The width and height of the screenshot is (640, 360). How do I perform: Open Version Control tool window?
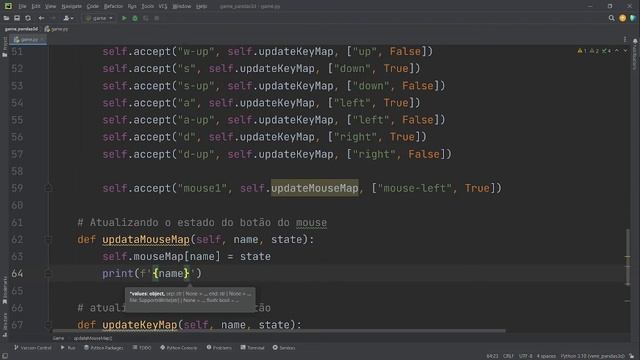pos(33,348)
